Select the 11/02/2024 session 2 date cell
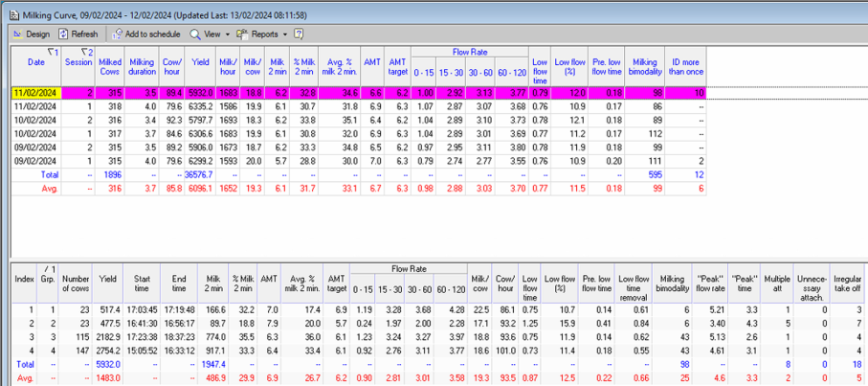The height and width of the screenshot is (386, 868). 36,93
